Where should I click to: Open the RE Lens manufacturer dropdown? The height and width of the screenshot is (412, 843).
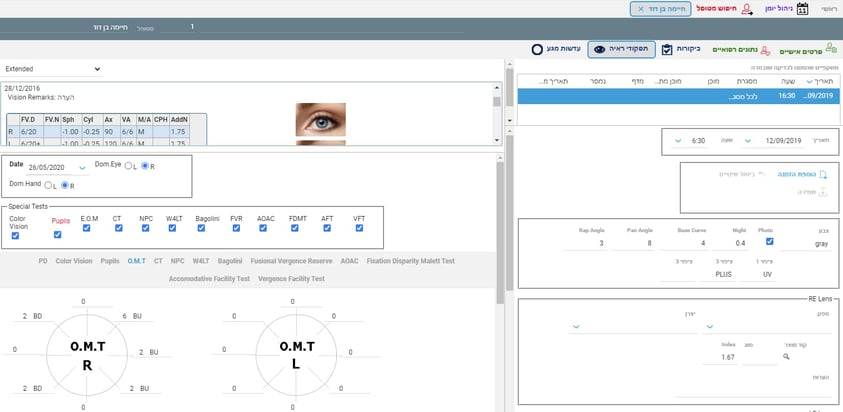coord(576,326)
